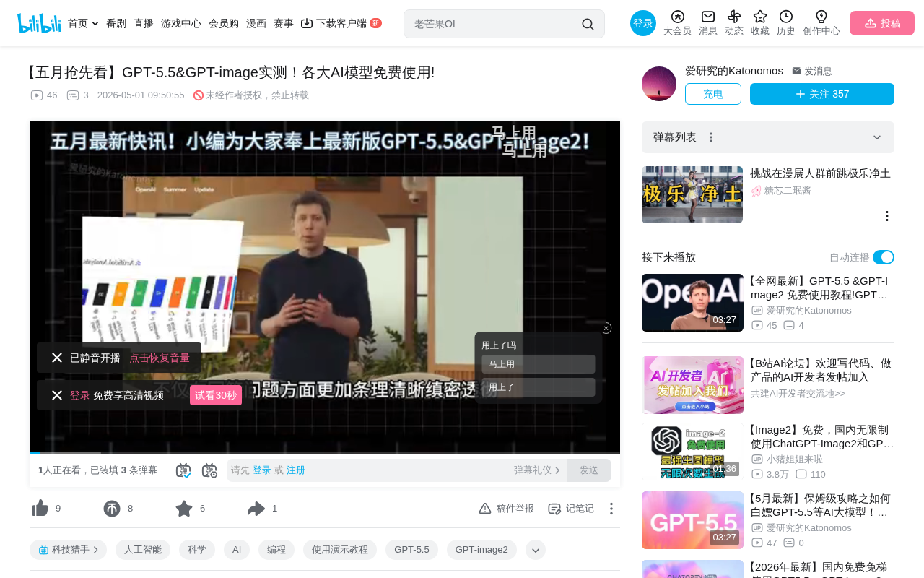This screenshot has height=578, width=924.
Task: Seek on the video progress bar
Action: (325, 452)
